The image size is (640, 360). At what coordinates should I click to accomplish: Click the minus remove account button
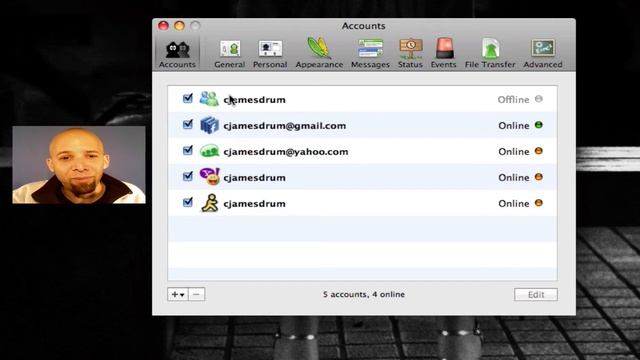(196, 294)
